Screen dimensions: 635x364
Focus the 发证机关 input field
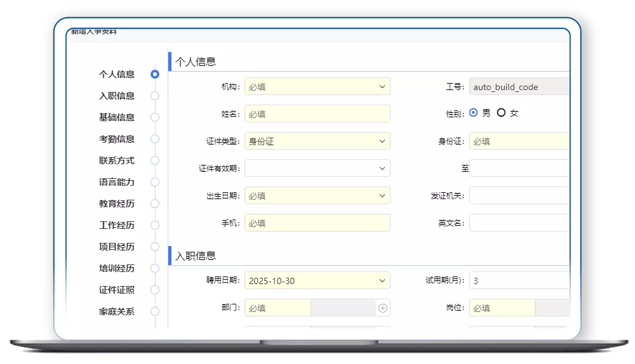coord(519,196)
